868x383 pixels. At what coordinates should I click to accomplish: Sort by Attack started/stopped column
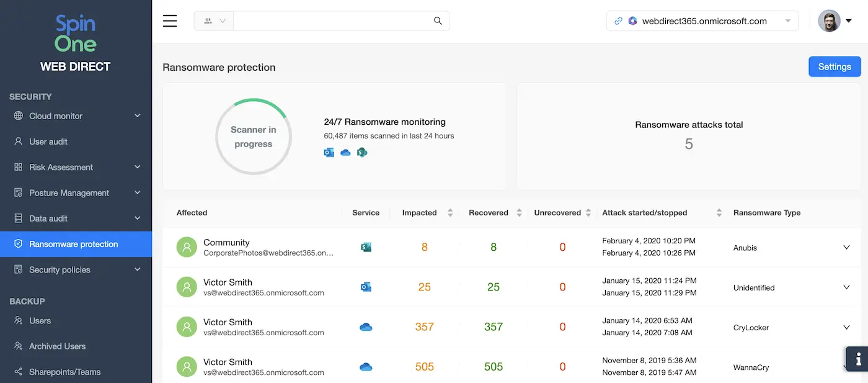pyautogui.click(x=719, y=213)
